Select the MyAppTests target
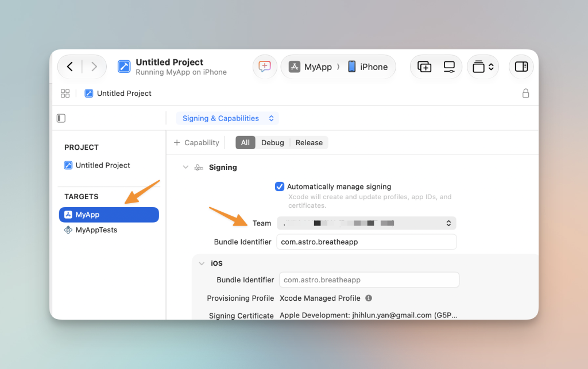 pos(91,230)
